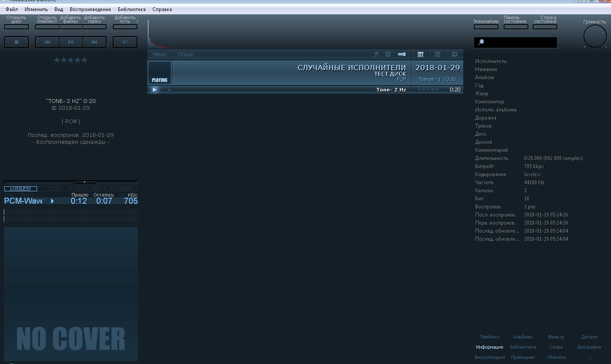
Task: Open the Меню dropdown in playlist header
Action: pyautogui.click(x=160, y=54)
